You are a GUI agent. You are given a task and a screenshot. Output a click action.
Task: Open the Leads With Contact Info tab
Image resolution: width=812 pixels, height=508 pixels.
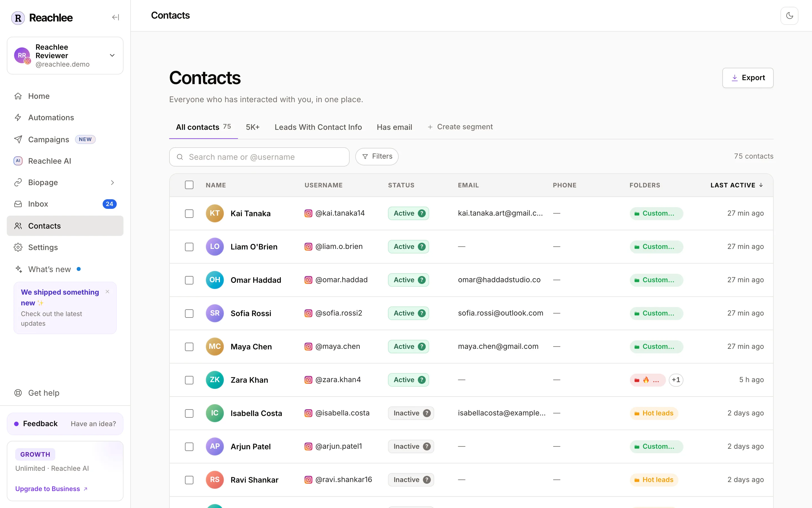[318, 127]
